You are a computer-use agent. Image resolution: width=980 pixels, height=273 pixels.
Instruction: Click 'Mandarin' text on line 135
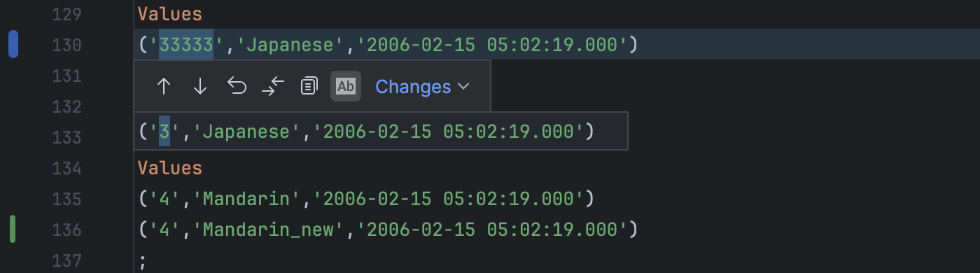[x=246, y=199]
